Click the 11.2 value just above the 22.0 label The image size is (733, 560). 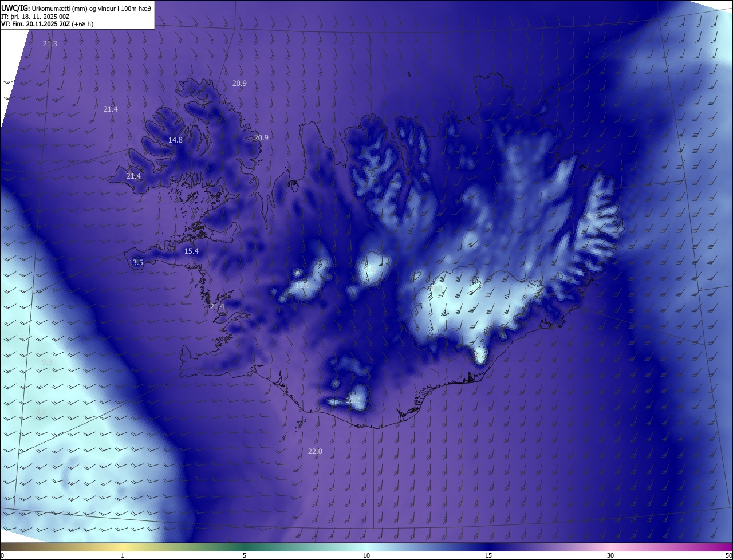pyautogui.click(x=353, y=400)
